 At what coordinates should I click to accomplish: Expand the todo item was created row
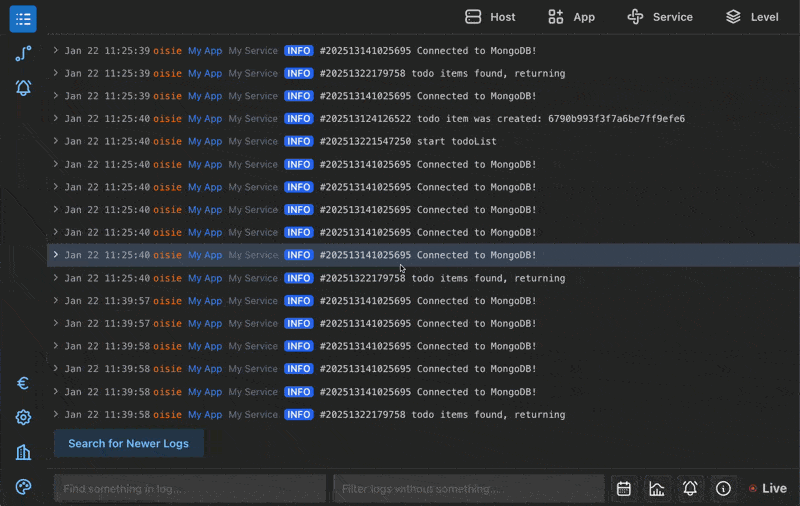tap(56, 118)
